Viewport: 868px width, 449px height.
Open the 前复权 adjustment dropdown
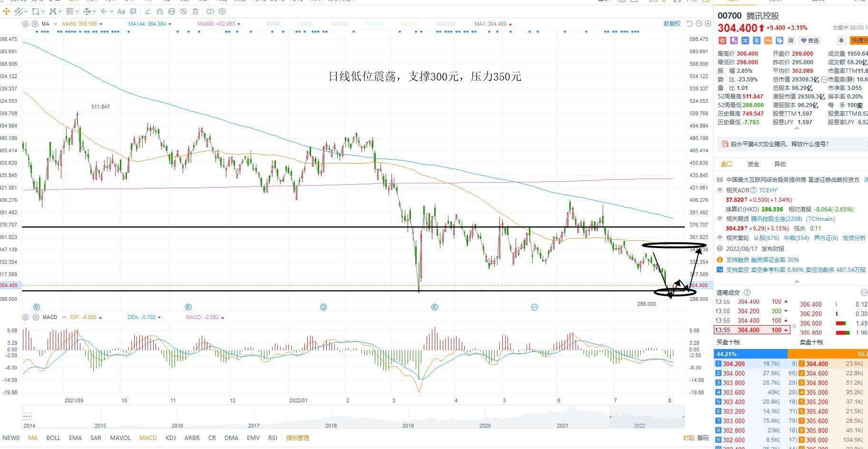tap(672, 24)
